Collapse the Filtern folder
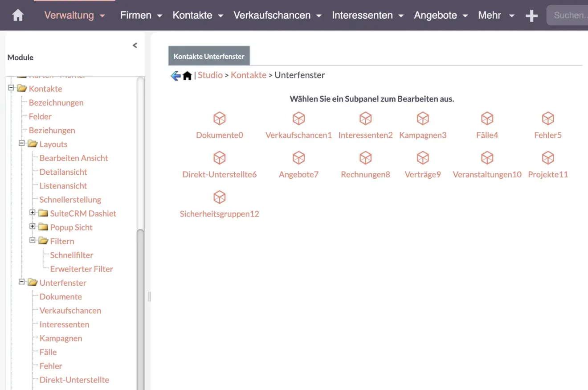The height and width of the screenshot is (390, 588). pos(32,241)
